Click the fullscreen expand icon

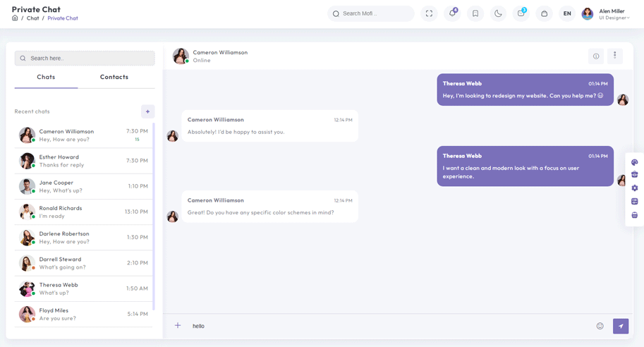coord(429,13)
